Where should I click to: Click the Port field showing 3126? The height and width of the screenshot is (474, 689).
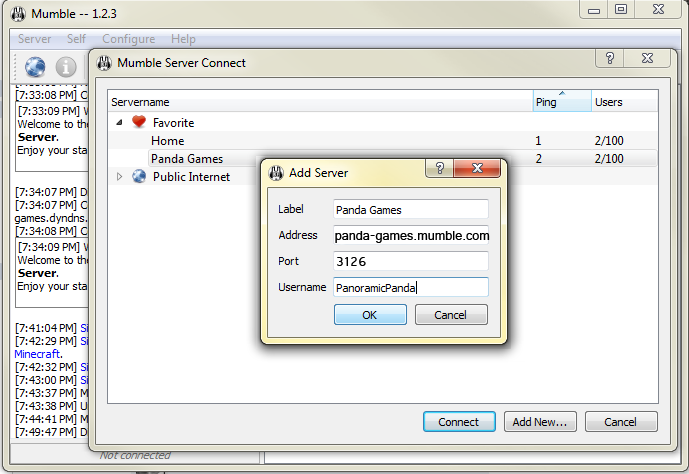tap(411, 261)
